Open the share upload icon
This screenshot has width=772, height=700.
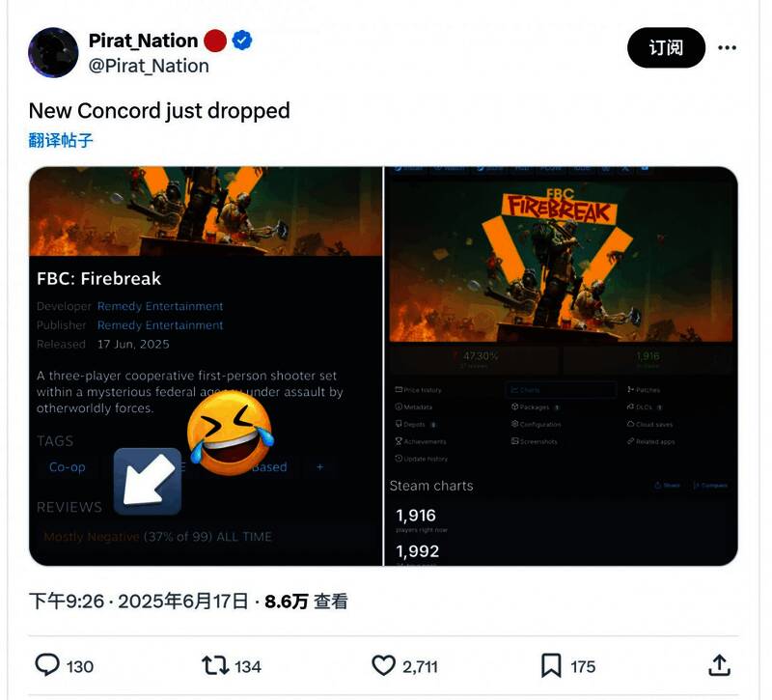tap(719, 665)
